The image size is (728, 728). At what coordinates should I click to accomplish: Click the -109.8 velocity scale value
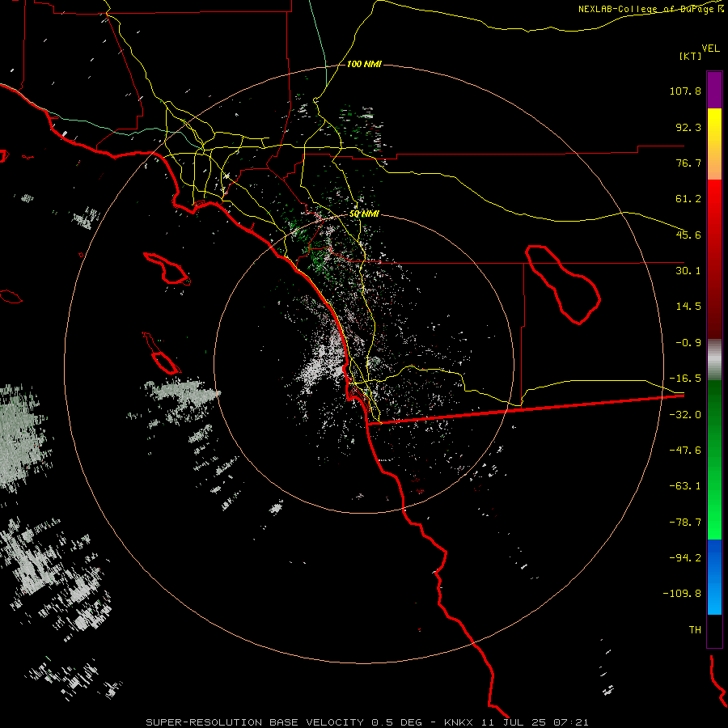click(682, 594)
